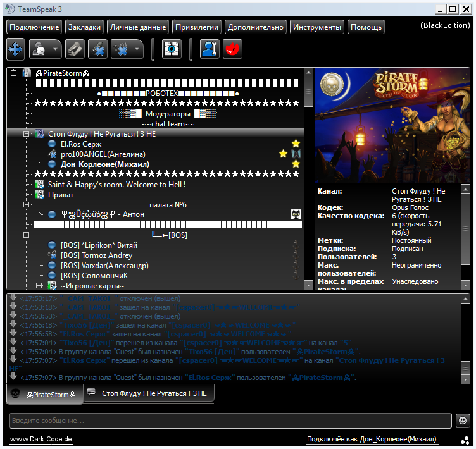Click anchor badge on [BOS] *Liprikon* row
This screenshot has height=449, width=476.
pos(296,245)
